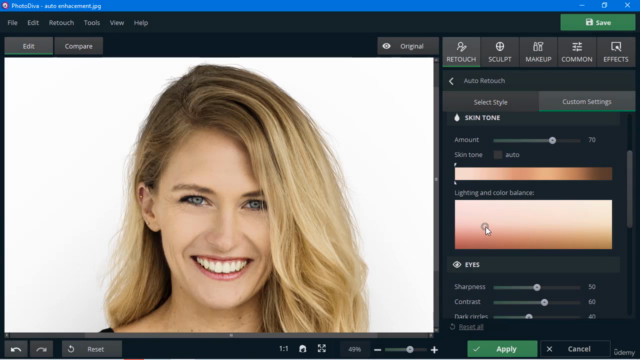Pick a shade on the skin tone gradient bar
This screenshot has width=640, height=360.
[533, 173]
